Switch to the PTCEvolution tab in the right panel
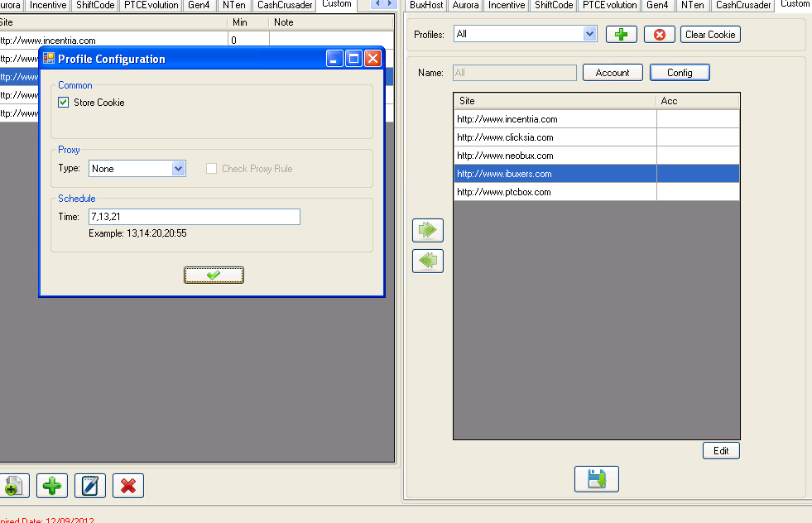The width and height of the screenshot is (812, 523). click(609, 5)
